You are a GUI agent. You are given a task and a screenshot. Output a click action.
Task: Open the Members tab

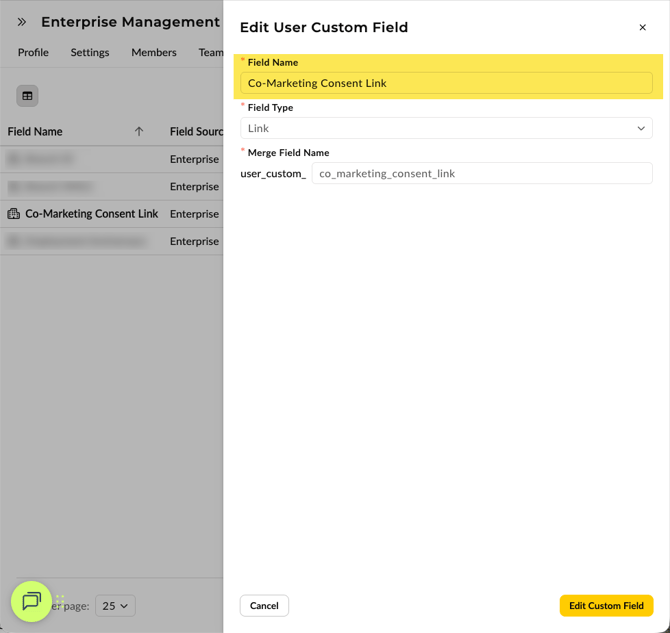tap(154, 52)
